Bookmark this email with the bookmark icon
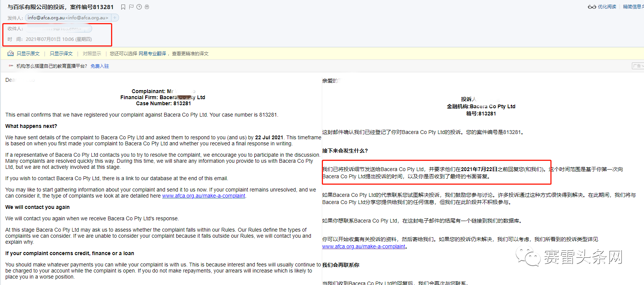This screenshot has height=285, width=644. (123, 7)
